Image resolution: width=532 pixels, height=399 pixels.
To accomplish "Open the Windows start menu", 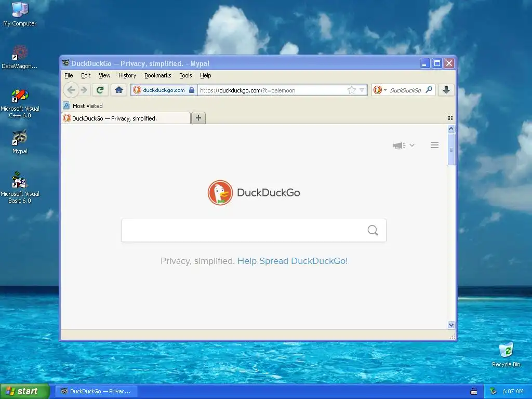I will click(x=25, y=391).
